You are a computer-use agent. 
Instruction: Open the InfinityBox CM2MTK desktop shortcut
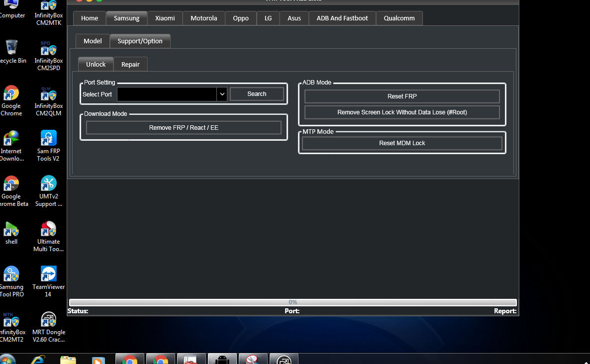(x=49, y=13)
